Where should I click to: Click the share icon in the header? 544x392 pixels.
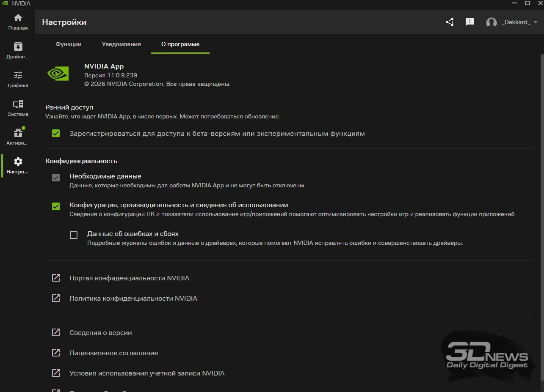tap(450, 22)
